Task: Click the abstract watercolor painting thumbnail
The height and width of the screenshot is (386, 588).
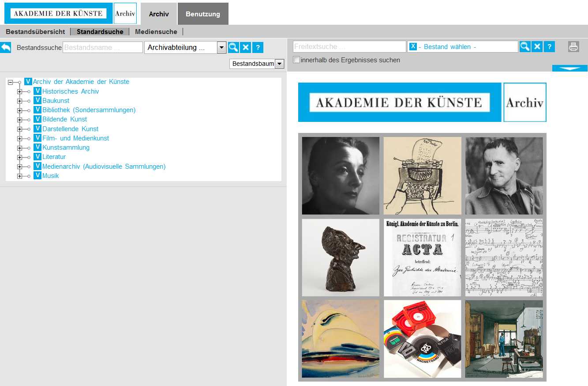Action: coord(341,339)
